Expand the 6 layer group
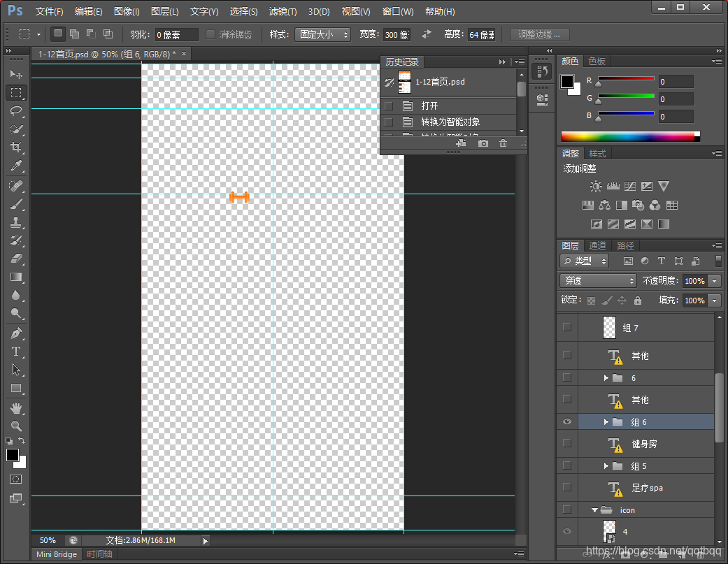Image resolution: width=728 pixels, height=564 pixels. [606, 377]
